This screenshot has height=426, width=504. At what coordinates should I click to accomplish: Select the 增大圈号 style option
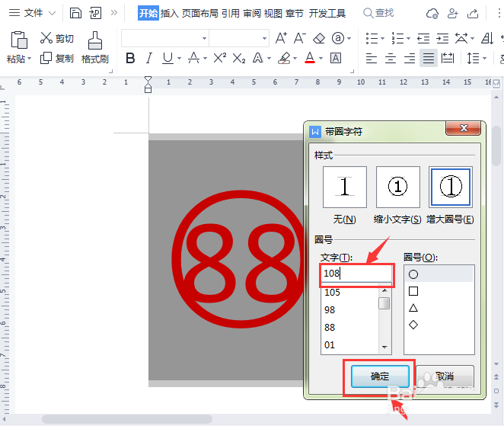point(451,188)
